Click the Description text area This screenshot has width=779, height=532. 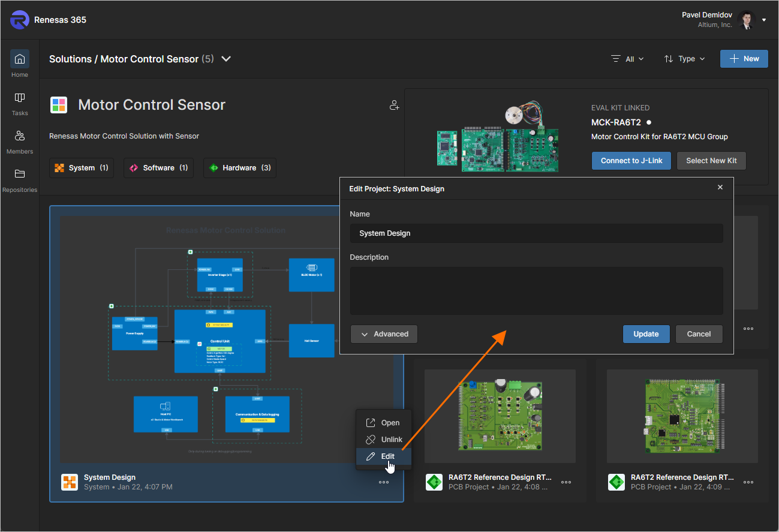point(537,291)
